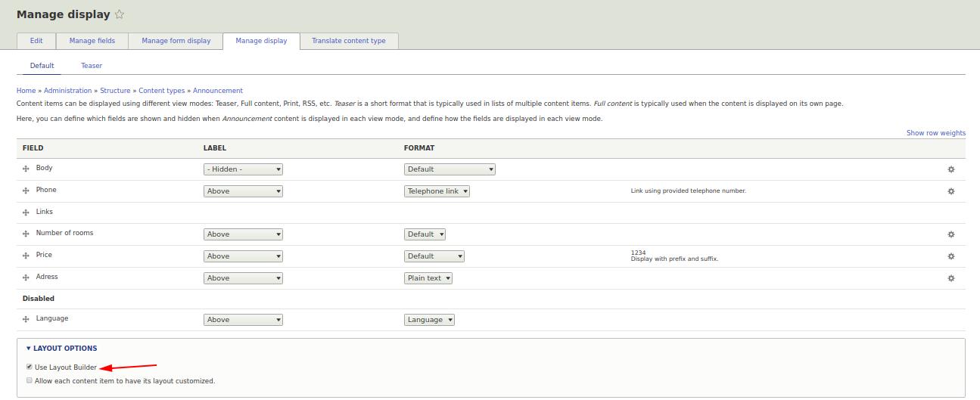This screenshot has width=980, height=400.
Task: Open Language label dropdown
Action: (x=243, y=320)
